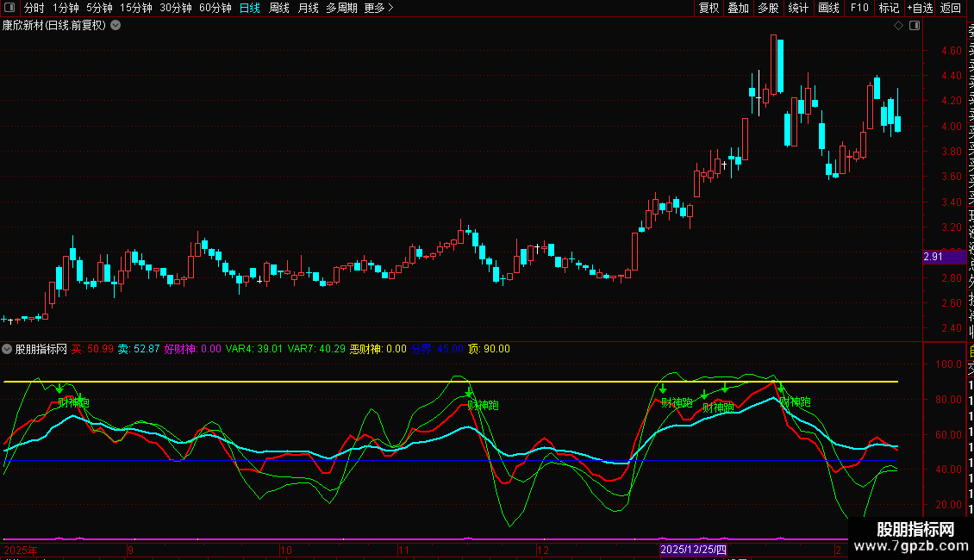Add stock via +自选 button
The width and height of the screenshot is (974, 560).
(918, 8)
